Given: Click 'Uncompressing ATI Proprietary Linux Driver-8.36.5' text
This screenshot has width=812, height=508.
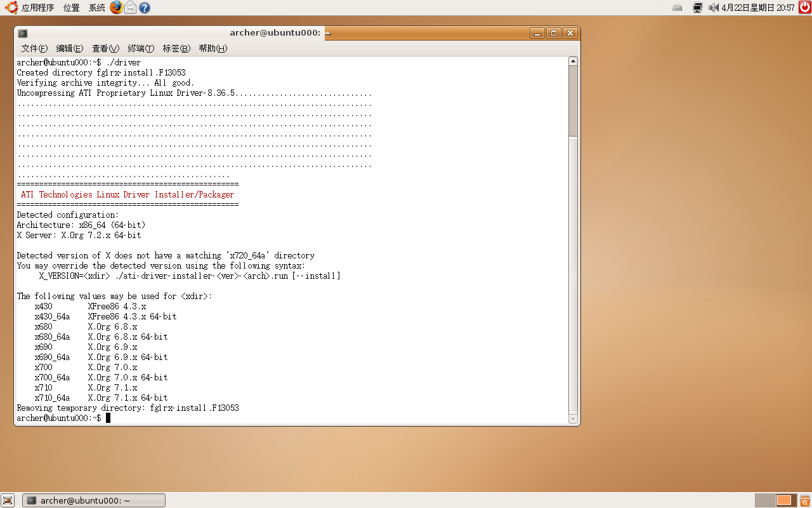Looking at the screenshot, I should [126, 93].
